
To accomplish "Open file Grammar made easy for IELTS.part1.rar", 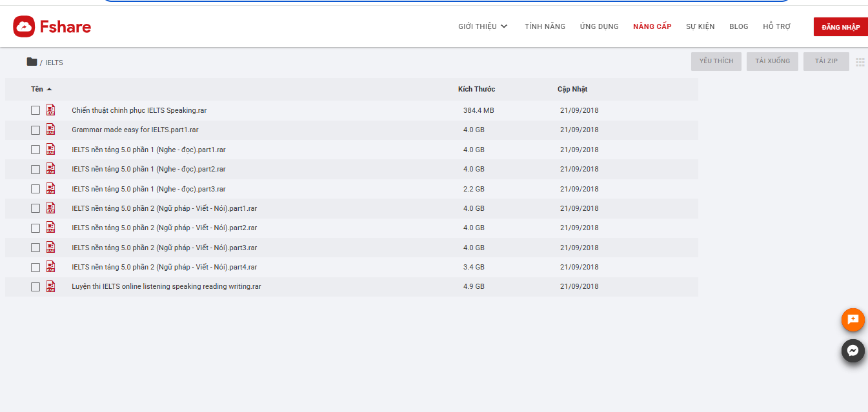I will pos(135,130).
